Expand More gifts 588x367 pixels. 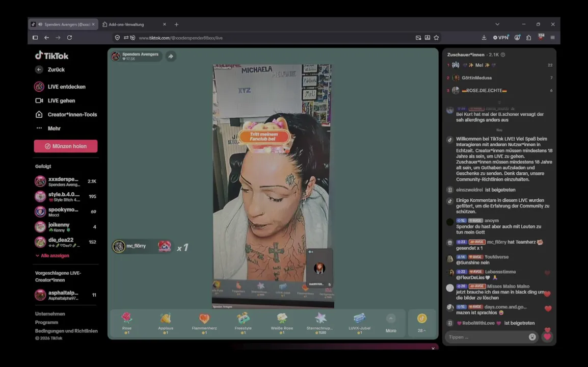(391, 323)
